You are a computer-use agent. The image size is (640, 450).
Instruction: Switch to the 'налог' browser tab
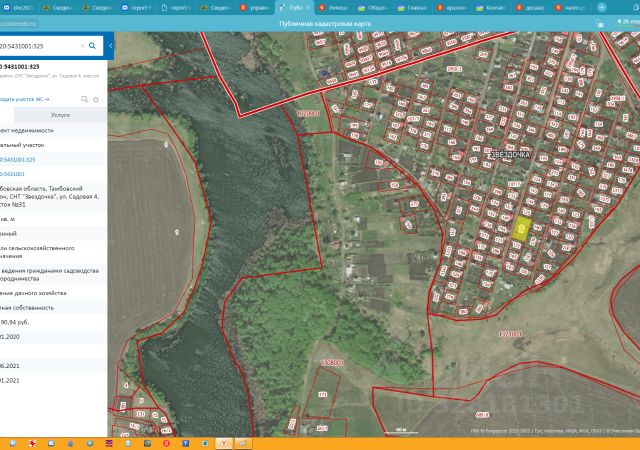click(571, 7)
